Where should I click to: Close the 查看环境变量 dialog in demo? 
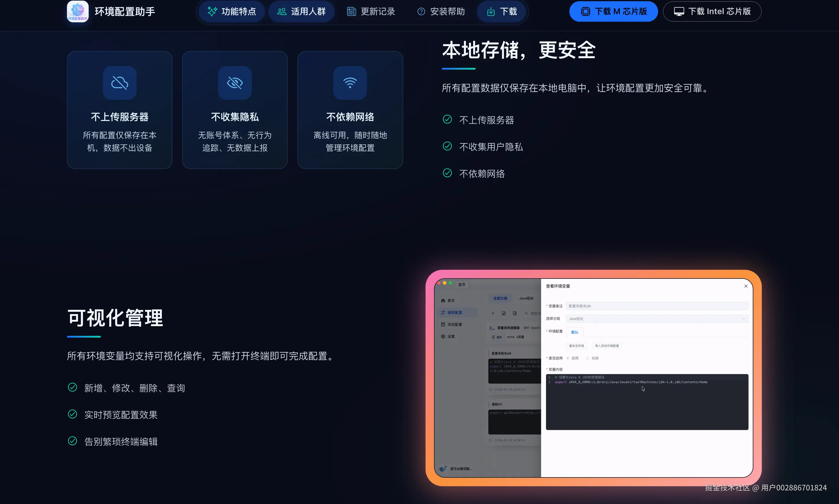tap(746, 286)
